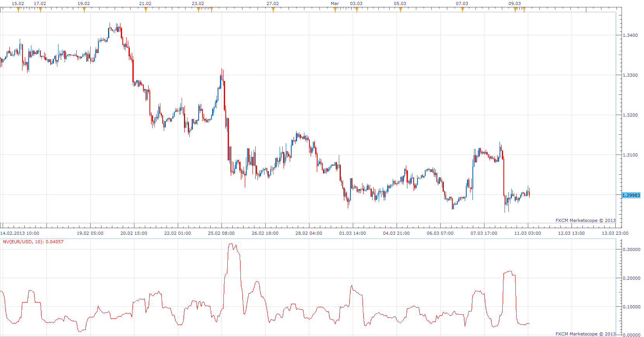Click the 01.03 14:00 time axis label
The image size is (644, 337).
pos(352,233)
